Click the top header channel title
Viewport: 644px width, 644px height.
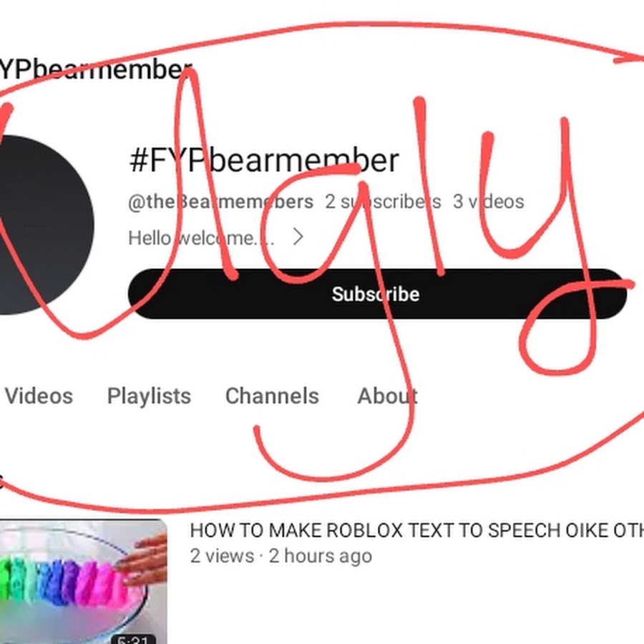(95, 70)
